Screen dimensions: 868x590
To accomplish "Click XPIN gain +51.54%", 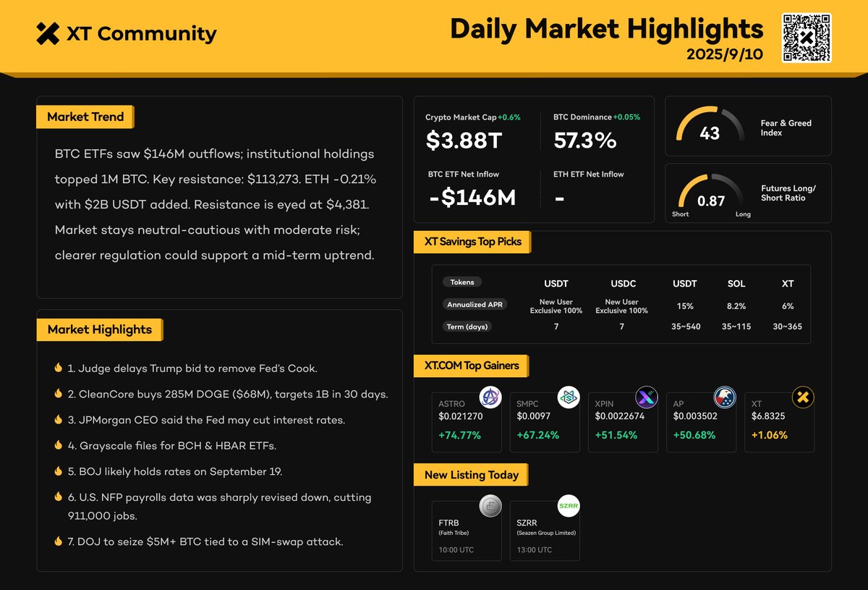I will tap(616, 435).
